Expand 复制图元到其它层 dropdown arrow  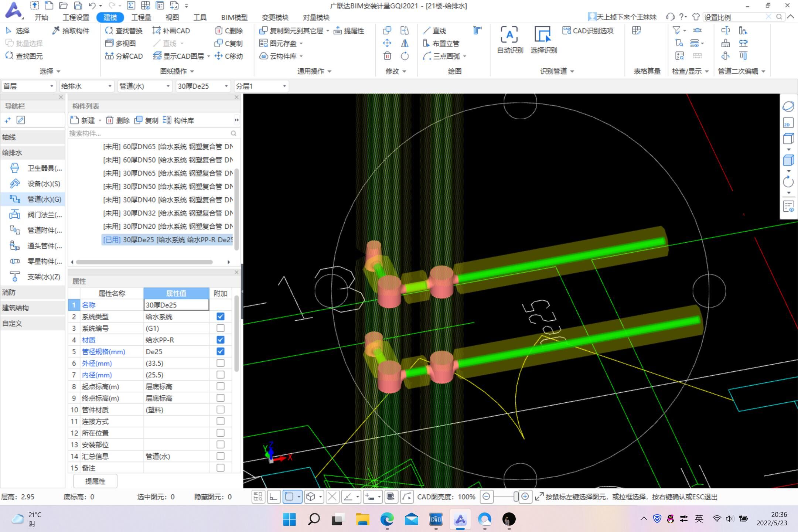328,31
